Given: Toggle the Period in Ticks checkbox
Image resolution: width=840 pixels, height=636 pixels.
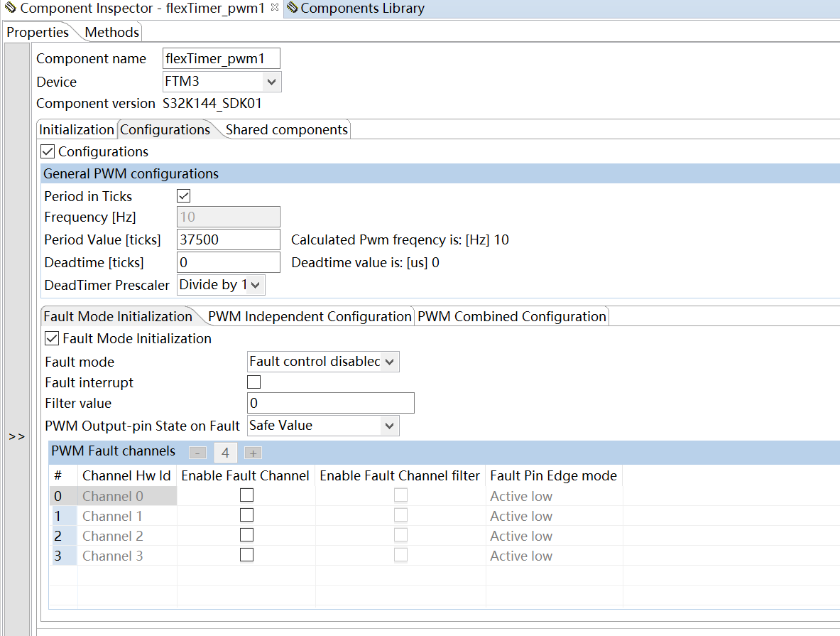Looking at the screenshot, I should pos(184,195).
